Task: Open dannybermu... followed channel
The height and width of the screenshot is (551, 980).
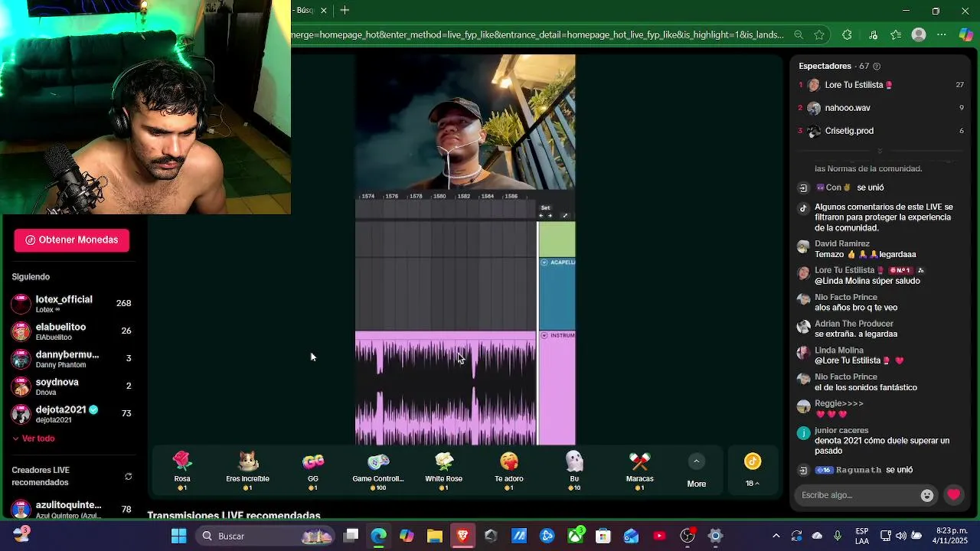Action: coord(72,359)
